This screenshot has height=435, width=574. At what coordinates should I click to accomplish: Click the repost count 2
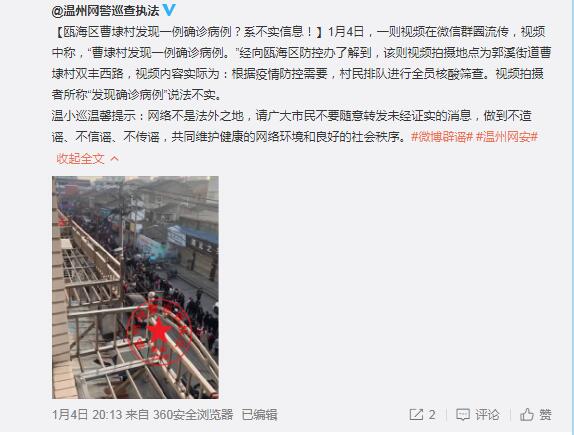432,414
